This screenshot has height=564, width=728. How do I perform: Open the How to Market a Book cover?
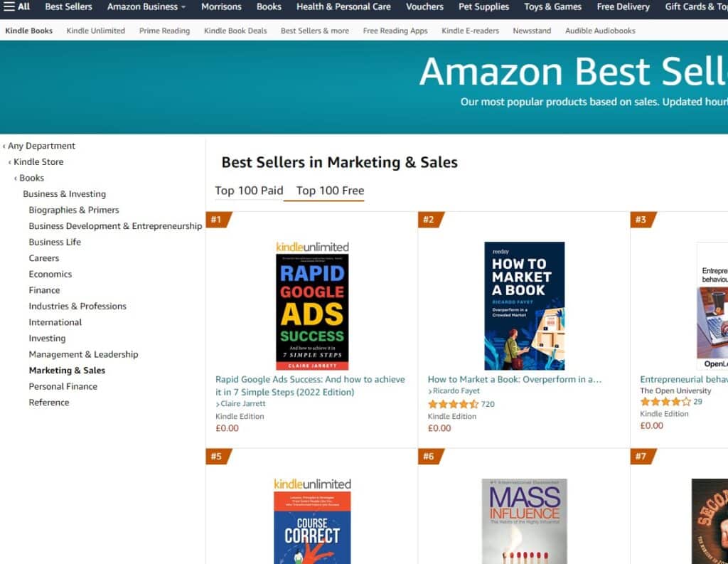(524, 306)
